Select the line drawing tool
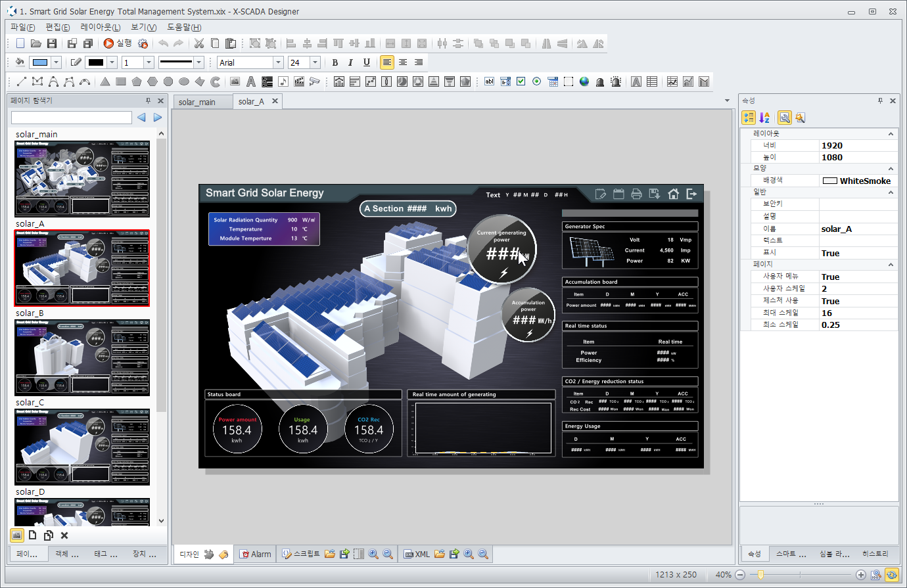 [x=21, y=81]
